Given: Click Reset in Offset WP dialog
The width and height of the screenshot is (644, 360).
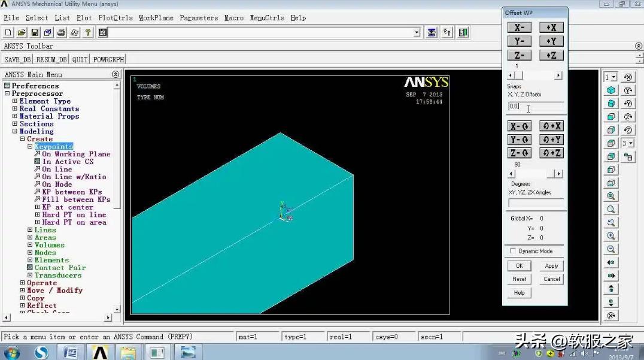Looking at the screenshot, I should [x=519, y=279].
